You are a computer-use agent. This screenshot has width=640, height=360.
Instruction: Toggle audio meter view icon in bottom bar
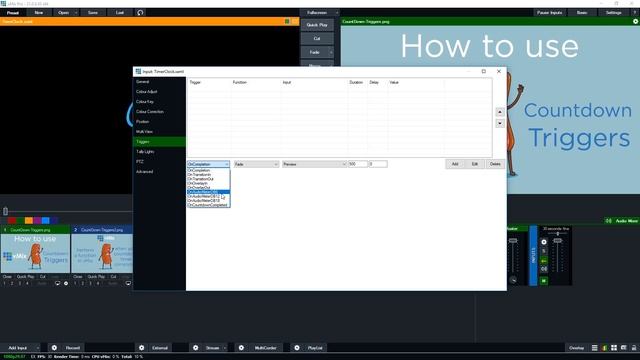[604, 348]
